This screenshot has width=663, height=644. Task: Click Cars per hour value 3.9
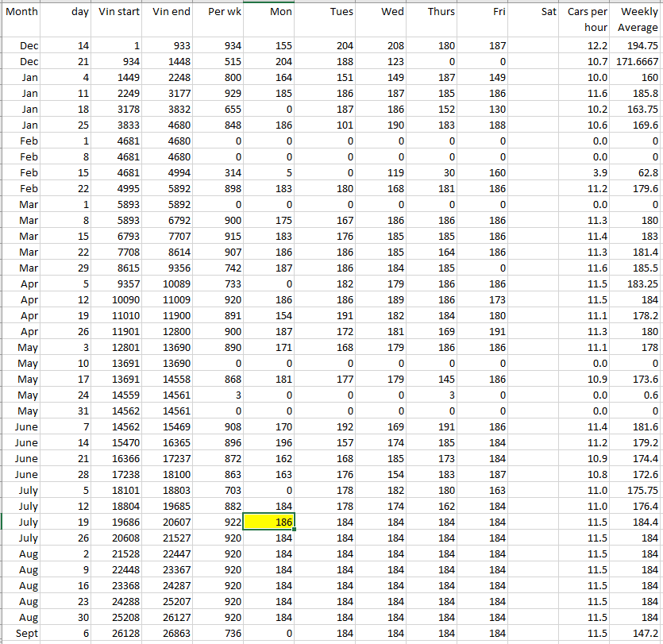[588, 173]
